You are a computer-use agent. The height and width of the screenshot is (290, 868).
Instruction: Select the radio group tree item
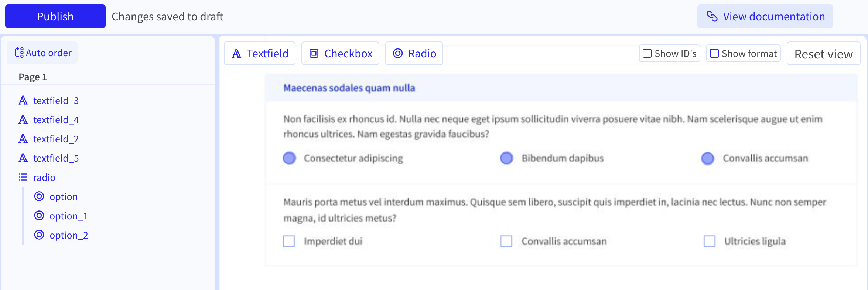[x=44, y=178]
